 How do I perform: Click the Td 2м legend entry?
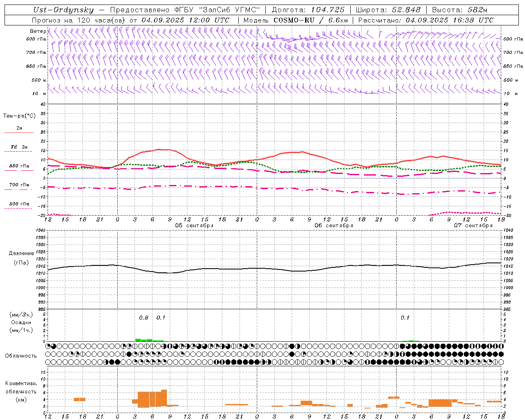(19, 147)
